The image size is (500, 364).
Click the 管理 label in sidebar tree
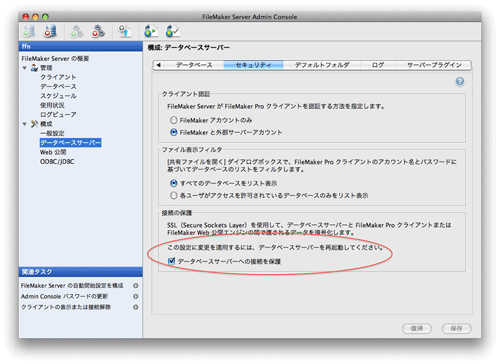point(46,68)
